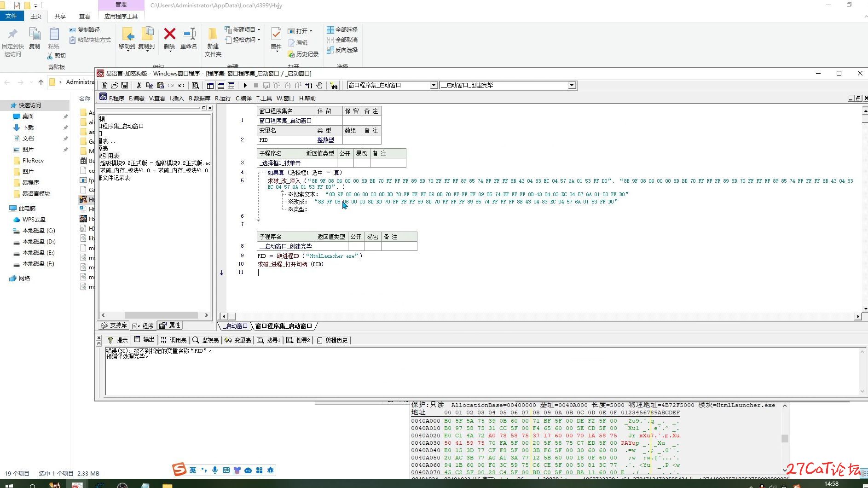Viewport: 868px width, 488px height.
Task: Select WPS云盘 in Explorer sidebar
Action: click(x=34, y=220)
